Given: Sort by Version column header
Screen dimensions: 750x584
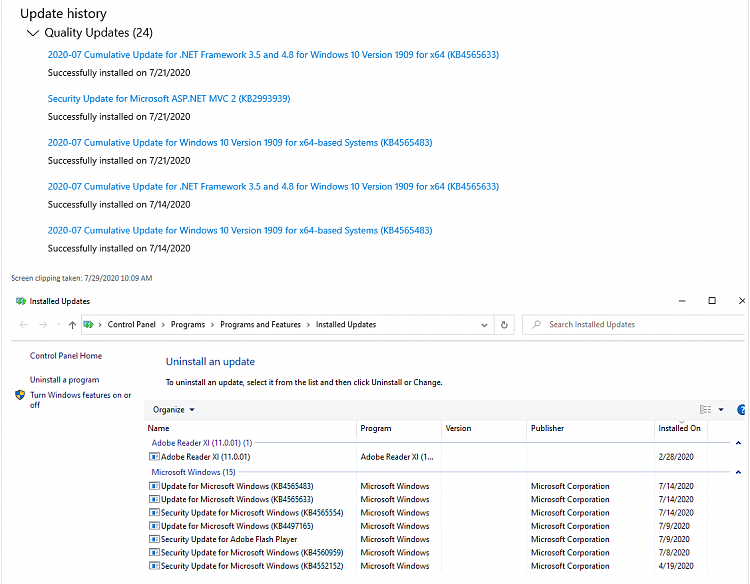Looking at the screenshot, I should [484, 429].
